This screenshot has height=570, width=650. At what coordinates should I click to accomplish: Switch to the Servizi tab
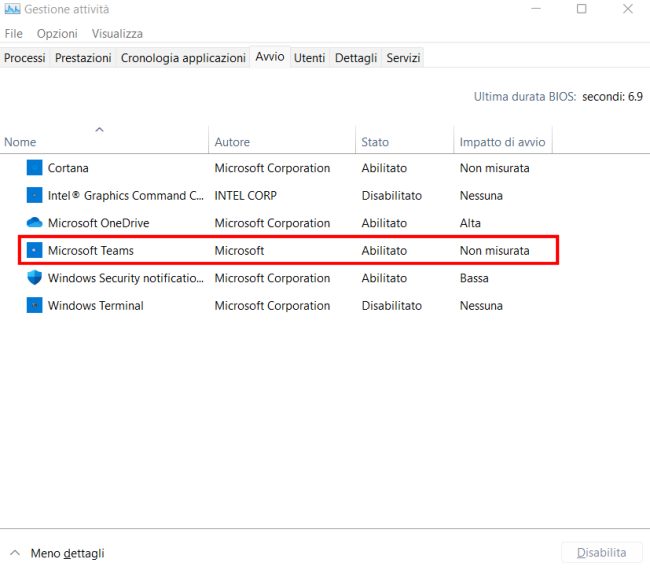(403, 58)
